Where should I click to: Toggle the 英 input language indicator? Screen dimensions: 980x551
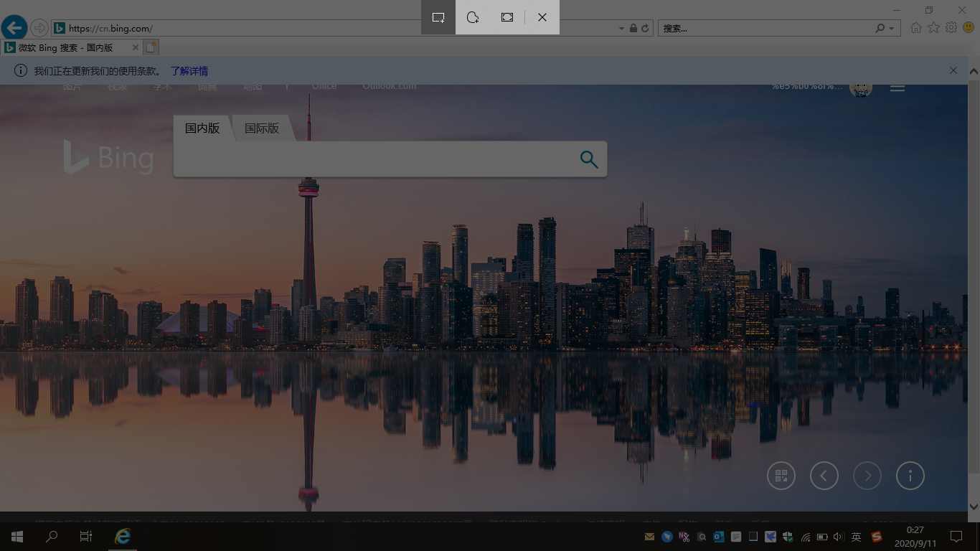pyautogui.click(x=856, y=537)
